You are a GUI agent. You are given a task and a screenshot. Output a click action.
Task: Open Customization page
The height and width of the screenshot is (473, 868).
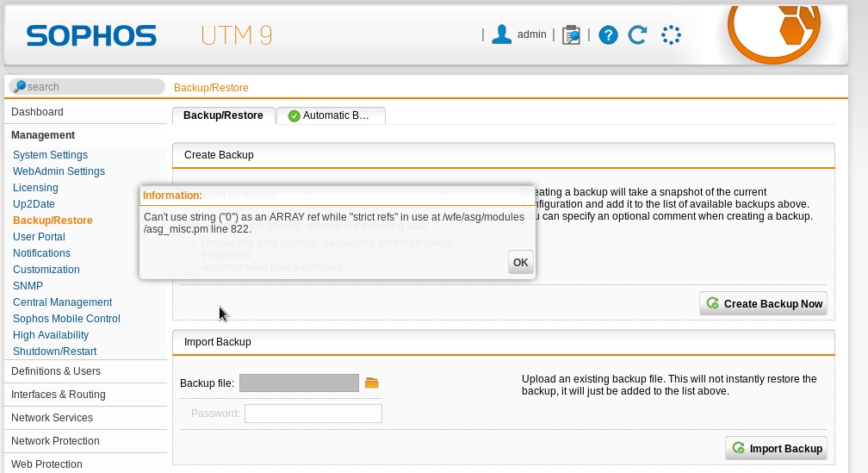(46, 269)
